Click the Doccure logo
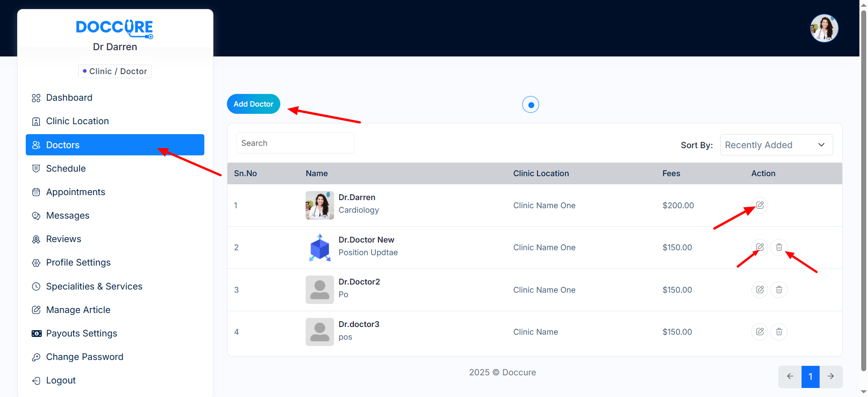This screenshot has height=397, width=868. (115, 28)
